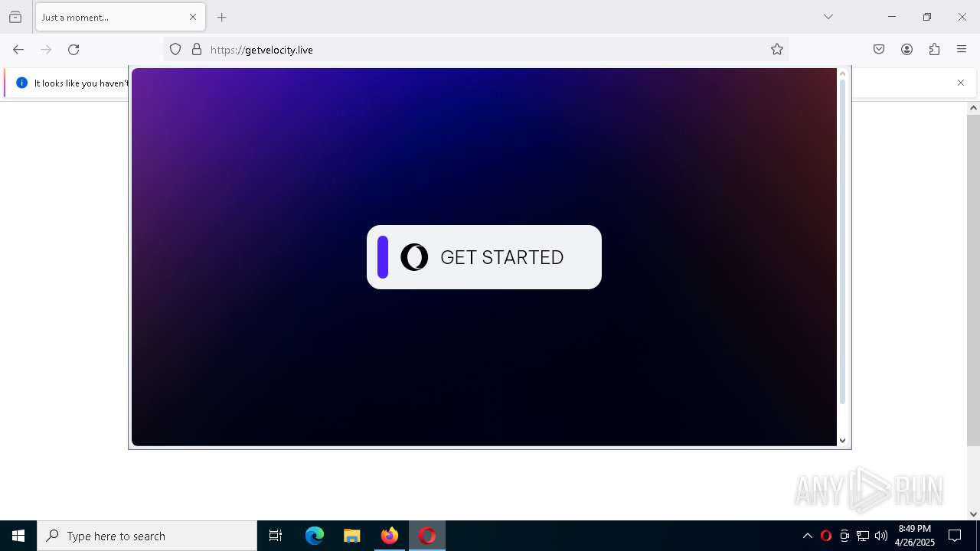Close the 'Just a moment...' tab
Viewport: 980px width, 551px height.
point(193,17)
